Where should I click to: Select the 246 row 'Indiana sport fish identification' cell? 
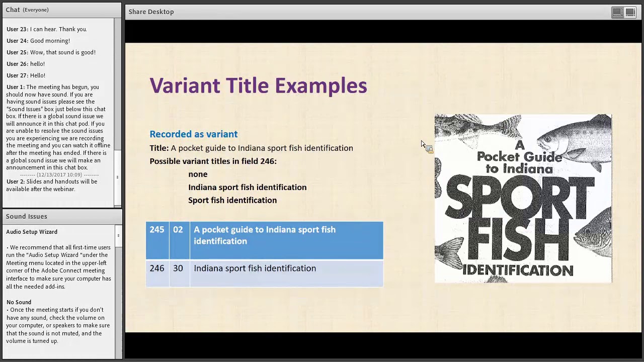(x=286, y=274)
